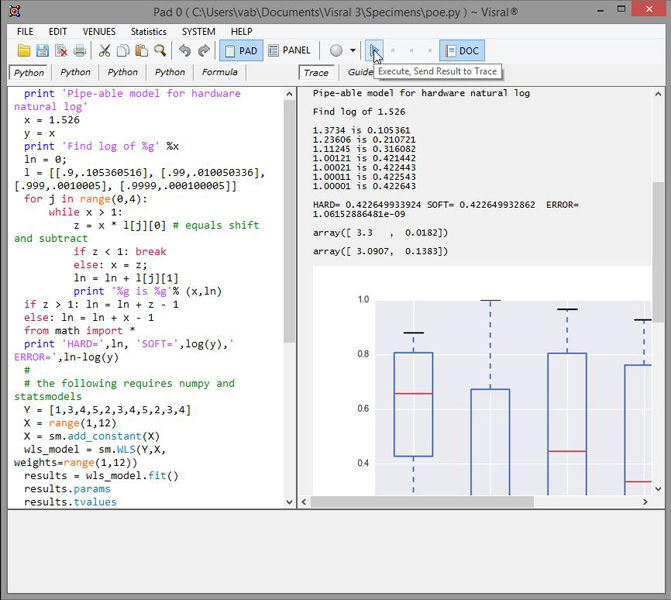This screenshot has height=600, width=671.
Task: Switch to the Formula tab
Action: click(220, 72)
